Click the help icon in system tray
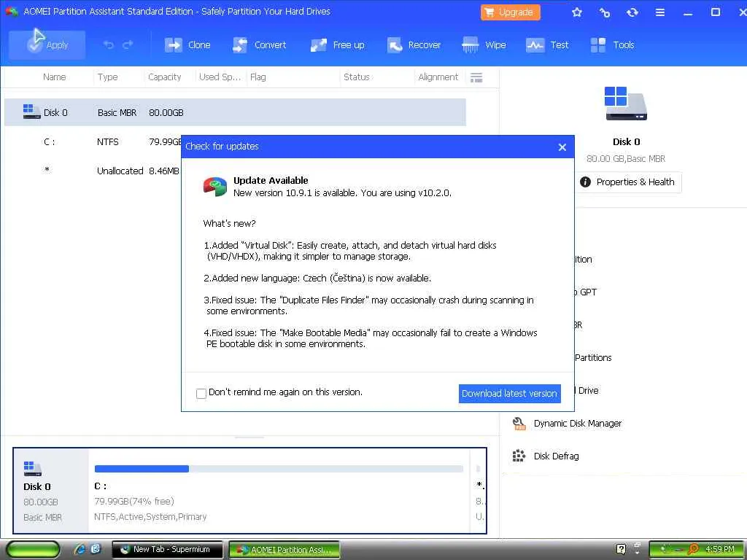Viewport: 747px width, 560px height. click(622, 549)
